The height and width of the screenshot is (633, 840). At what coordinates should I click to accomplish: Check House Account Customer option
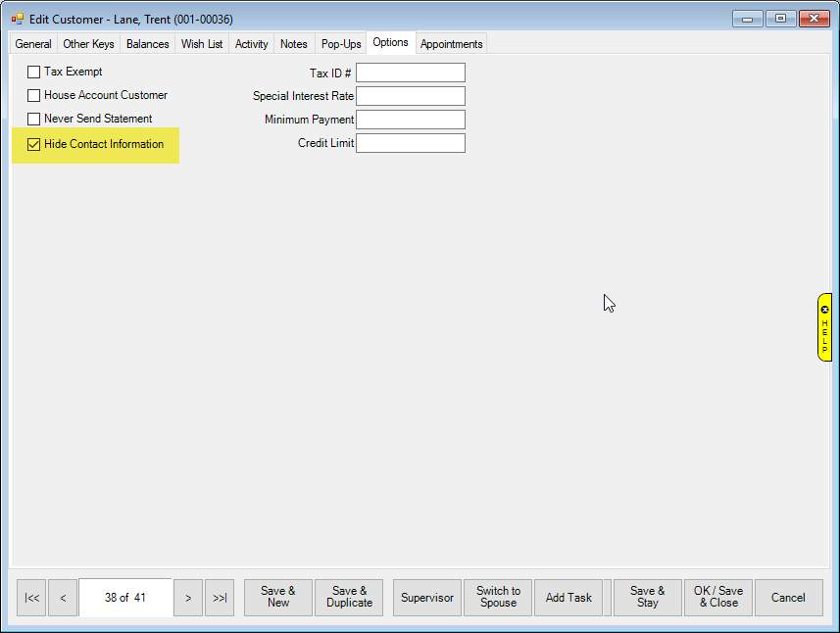click(x=34, y=95)
